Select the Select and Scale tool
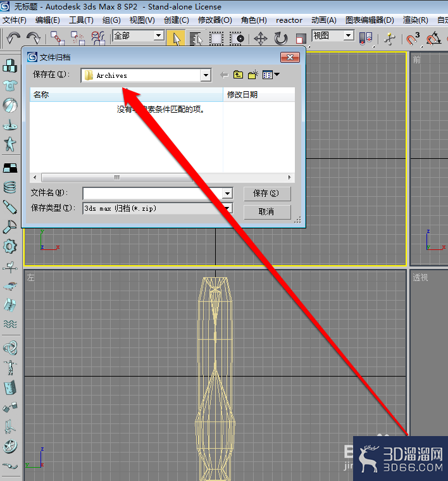The width and height of the screenshot is (448, 481). point(301,39)
